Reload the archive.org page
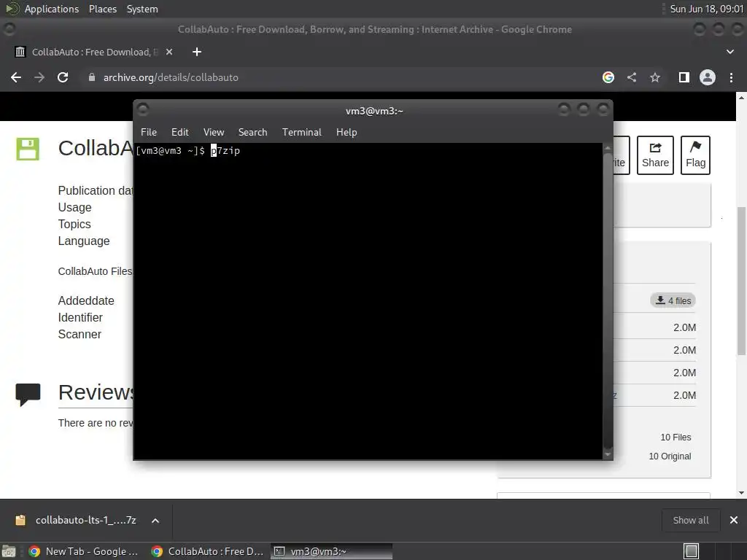The image size is (747, 560). [63, 77]
